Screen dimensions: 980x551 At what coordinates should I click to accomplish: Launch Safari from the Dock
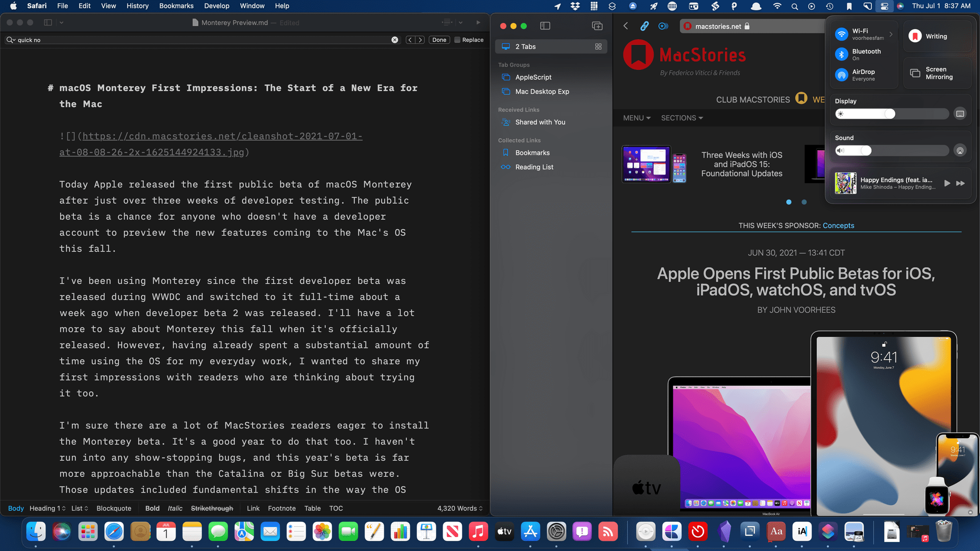(114, 531)
